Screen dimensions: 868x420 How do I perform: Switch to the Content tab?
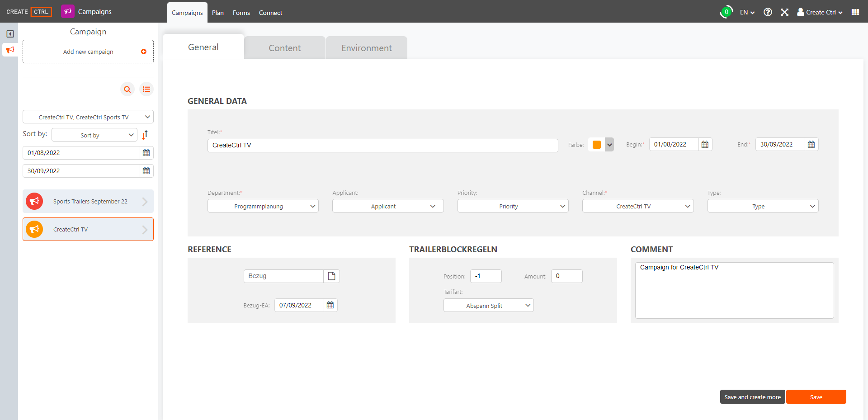tap(285, 48)
